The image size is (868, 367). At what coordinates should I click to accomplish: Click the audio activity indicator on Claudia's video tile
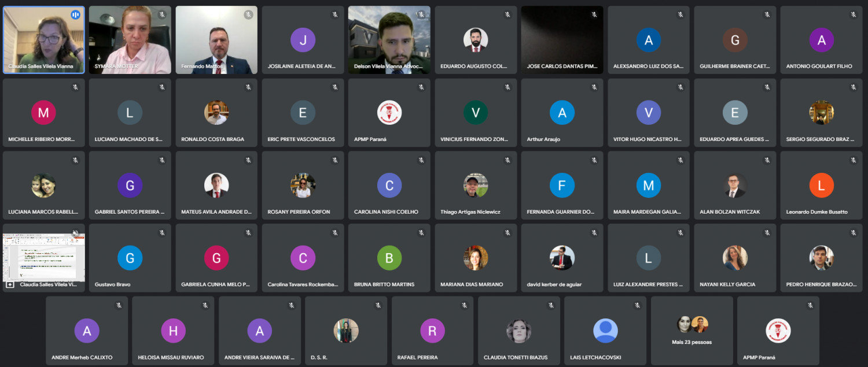coord(75,15)
